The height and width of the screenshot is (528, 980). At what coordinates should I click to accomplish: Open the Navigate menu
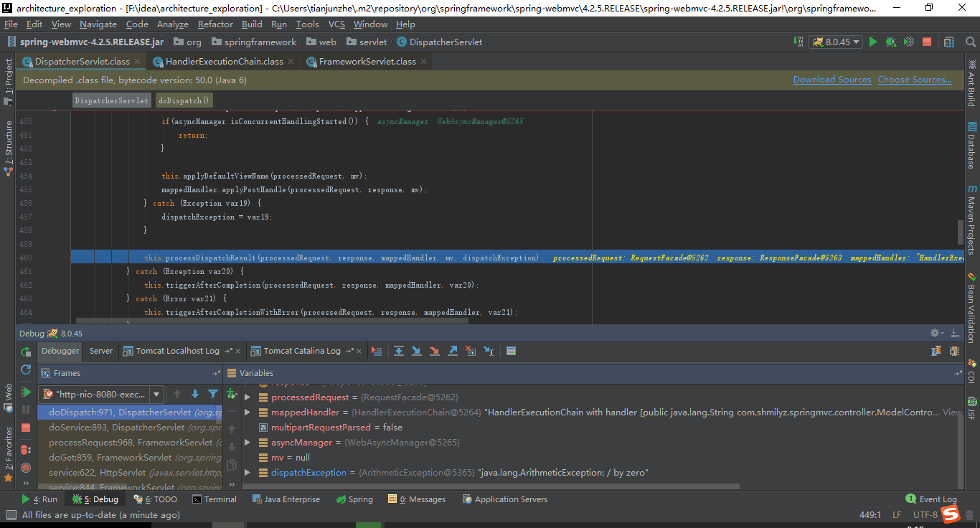(98, 24)
